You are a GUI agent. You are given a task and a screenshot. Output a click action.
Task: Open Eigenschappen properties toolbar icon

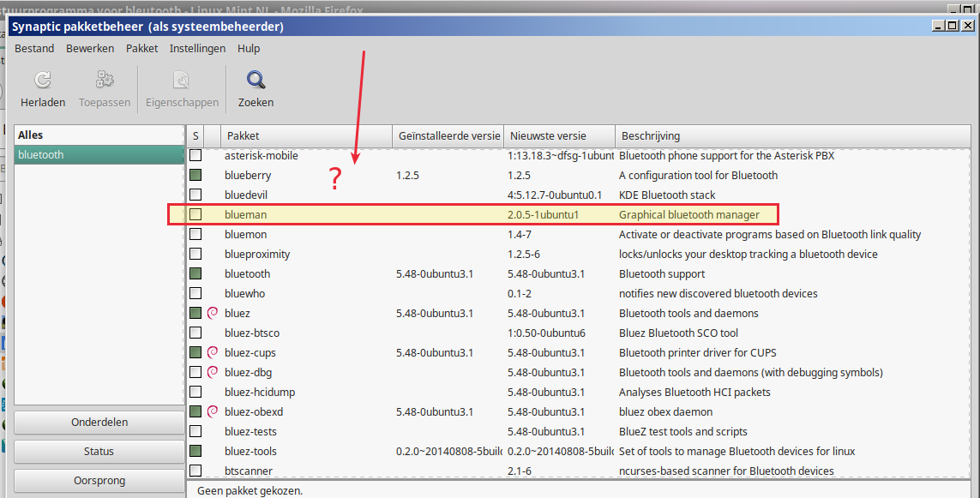coord(182,80)
